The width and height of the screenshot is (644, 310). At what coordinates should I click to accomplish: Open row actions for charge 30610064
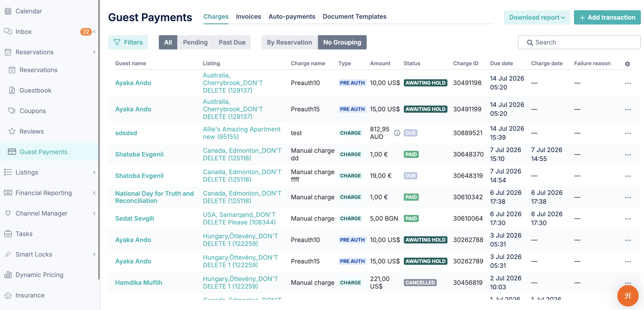pos(628,219)
